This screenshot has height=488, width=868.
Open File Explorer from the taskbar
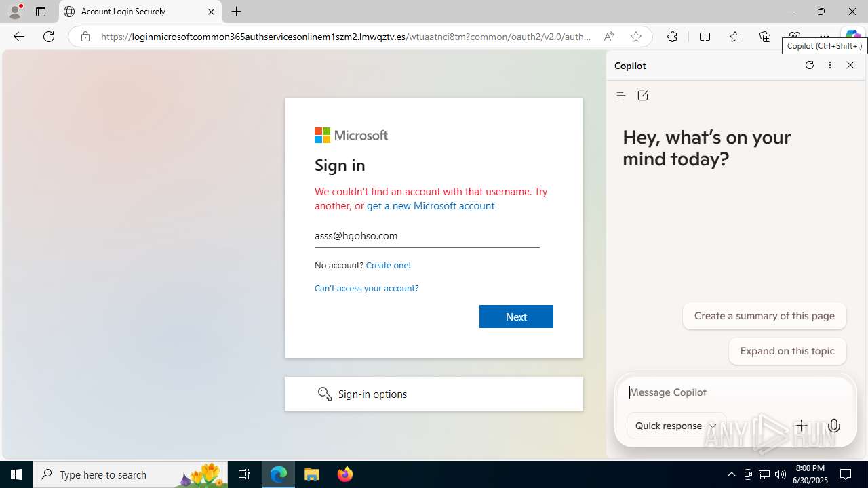[312, 474]
